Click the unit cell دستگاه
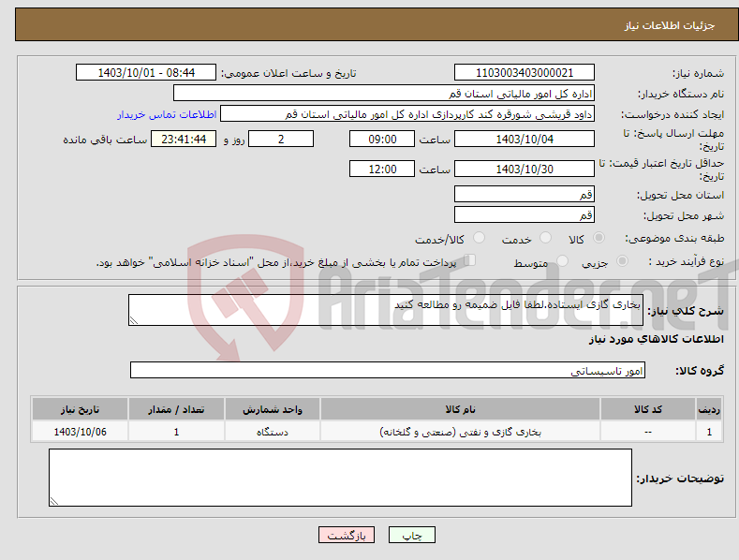This screenshot has height=560, width=739. [273, 432]
